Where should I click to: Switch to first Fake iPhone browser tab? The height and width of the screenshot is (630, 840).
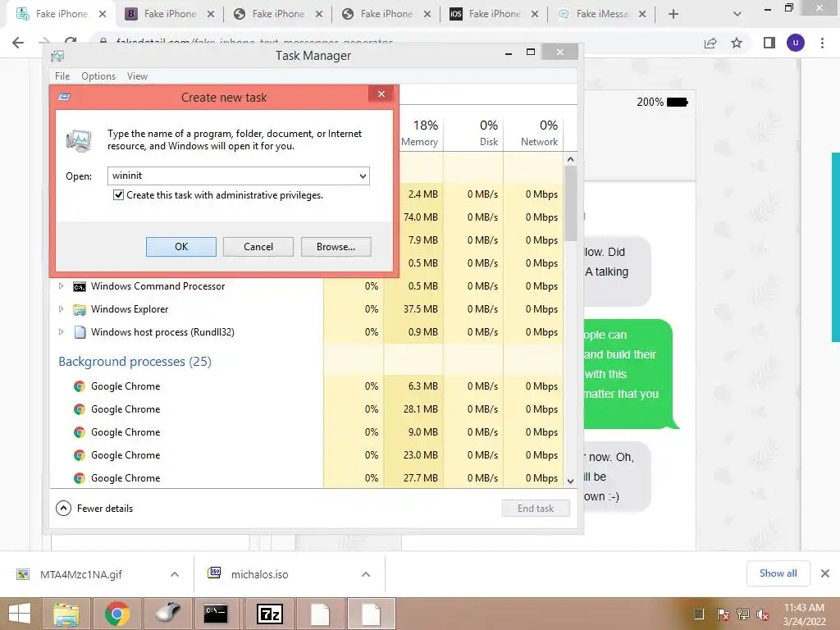[60, 14]
